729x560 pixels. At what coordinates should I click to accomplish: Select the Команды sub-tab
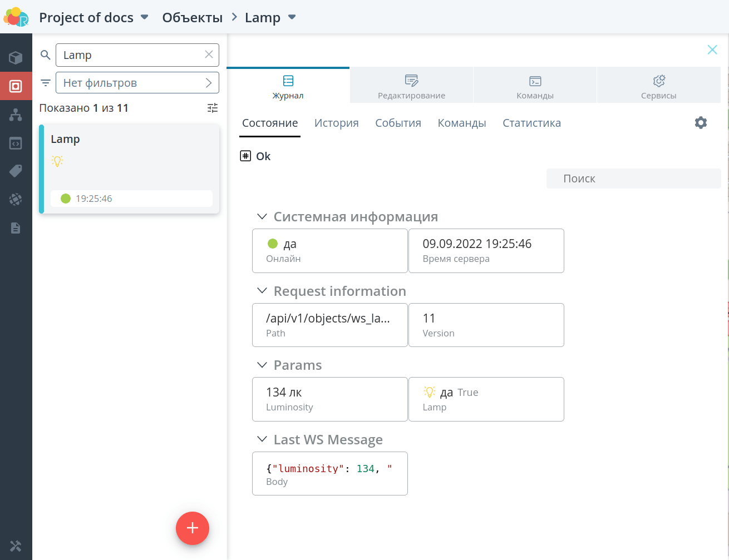[x=462, y=123]
